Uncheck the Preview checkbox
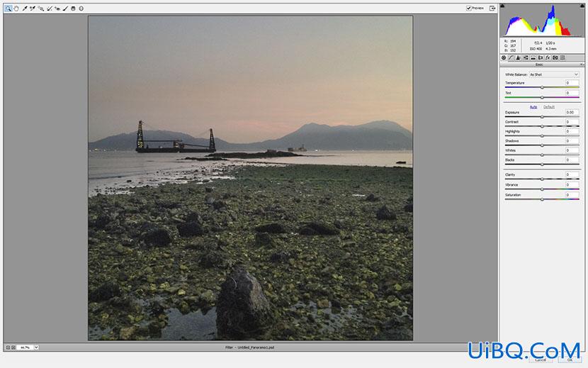This screenshot has width=588, height=368. [x=468, y=9]
